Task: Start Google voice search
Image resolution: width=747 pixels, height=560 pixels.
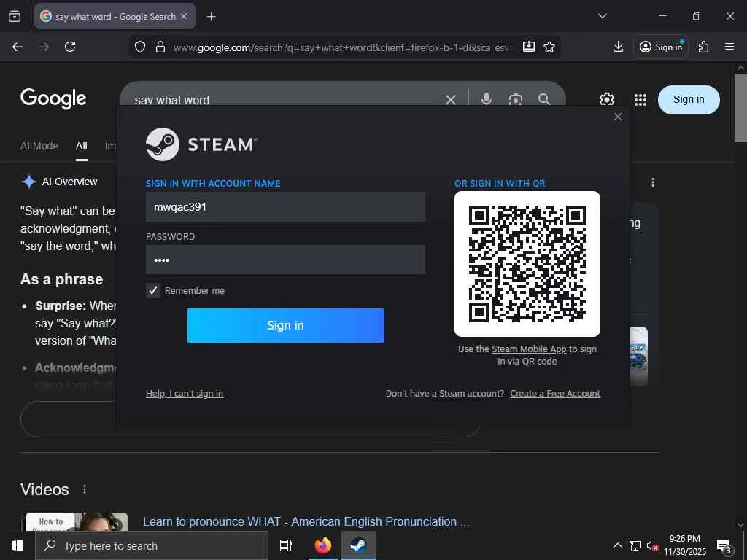Action: (x=486, y=99)
